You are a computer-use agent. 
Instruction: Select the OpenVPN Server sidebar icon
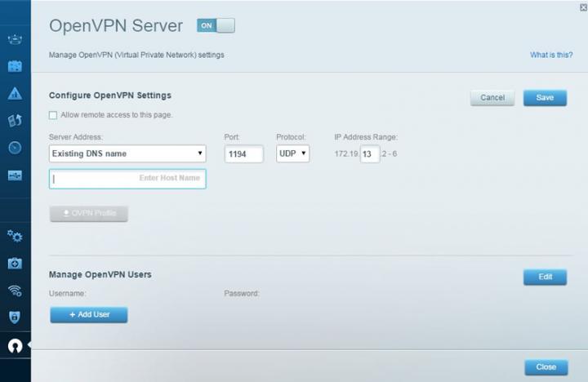point(15,345)
